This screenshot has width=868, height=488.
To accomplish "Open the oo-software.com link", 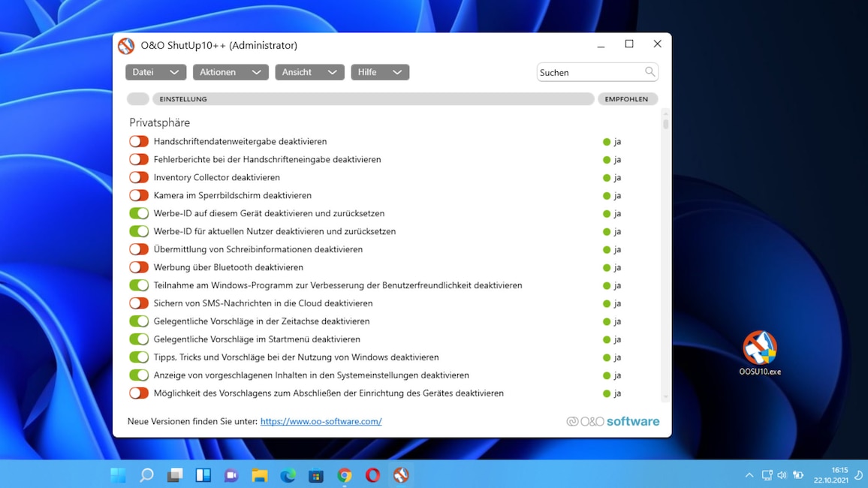I will click(321, 421).
